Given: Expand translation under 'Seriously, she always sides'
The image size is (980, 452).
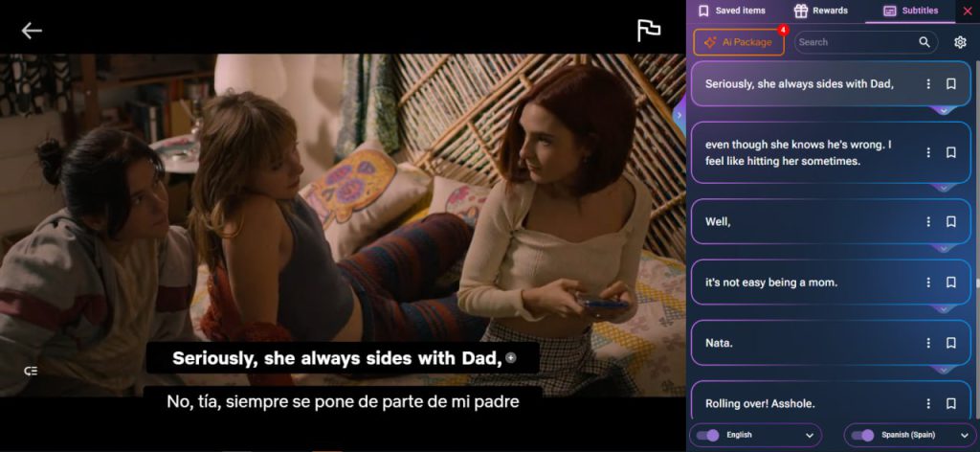Looking at the screenshot, I should [x=944, y=111].
